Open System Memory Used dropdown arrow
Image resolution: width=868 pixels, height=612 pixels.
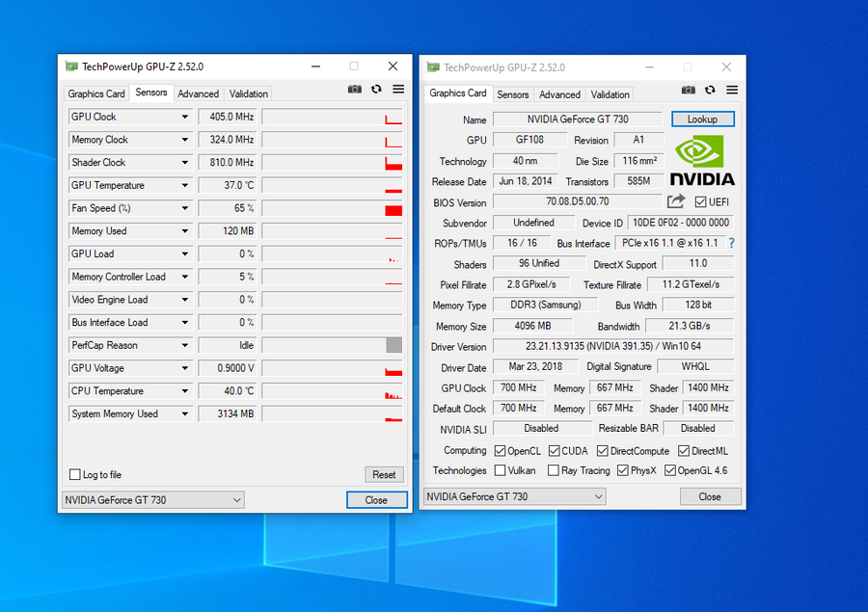(185, 413)
